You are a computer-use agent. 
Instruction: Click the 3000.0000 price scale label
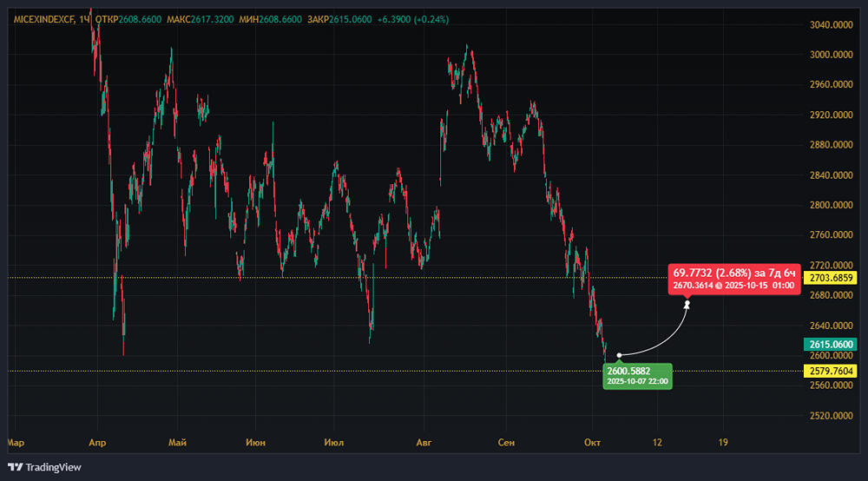(832, 55)
